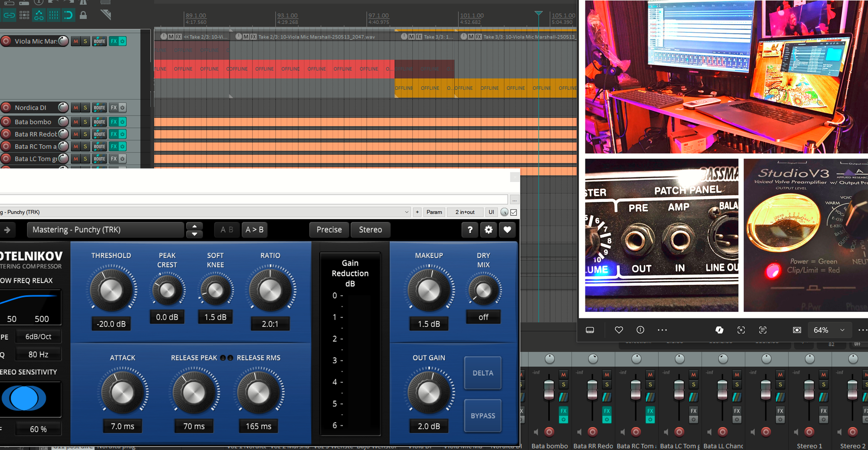The height and width of the screenshot is (450, 868).
Task: Arm record on Viola Mic track
Action: (6, 41)
